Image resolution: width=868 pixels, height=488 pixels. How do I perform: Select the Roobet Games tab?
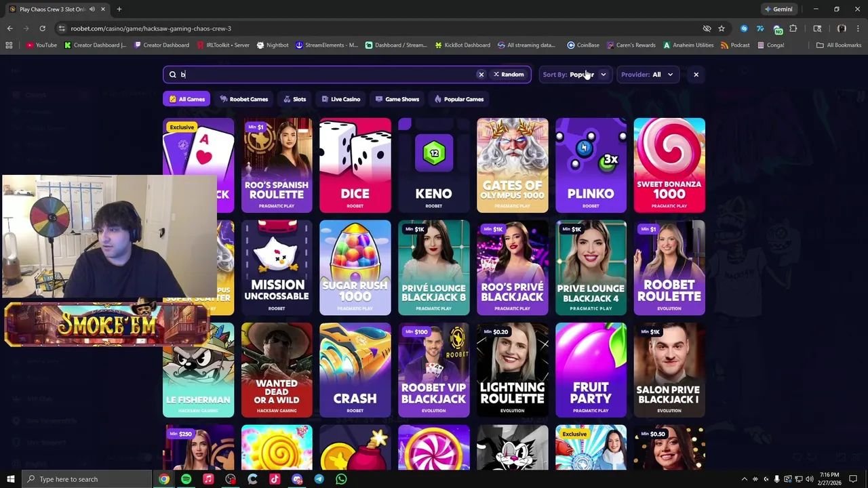[x=244, y=99]
